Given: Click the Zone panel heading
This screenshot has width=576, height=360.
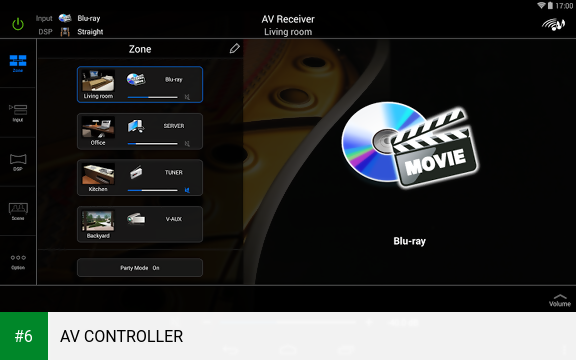Looking at the screenshot, I should [140, 49].
